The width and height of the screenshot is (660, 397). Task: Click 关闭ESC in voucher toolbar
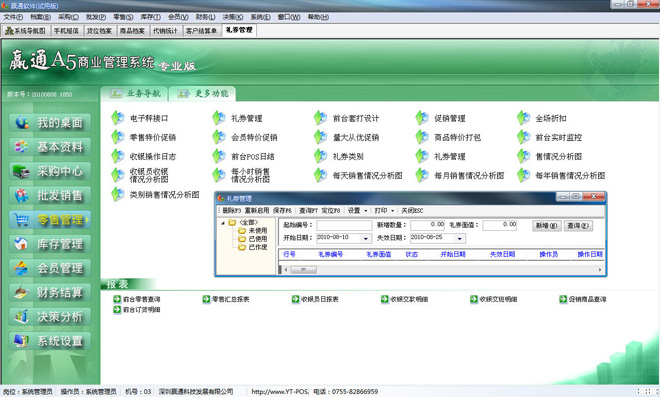pyautogui.click(x=412, y=210)
